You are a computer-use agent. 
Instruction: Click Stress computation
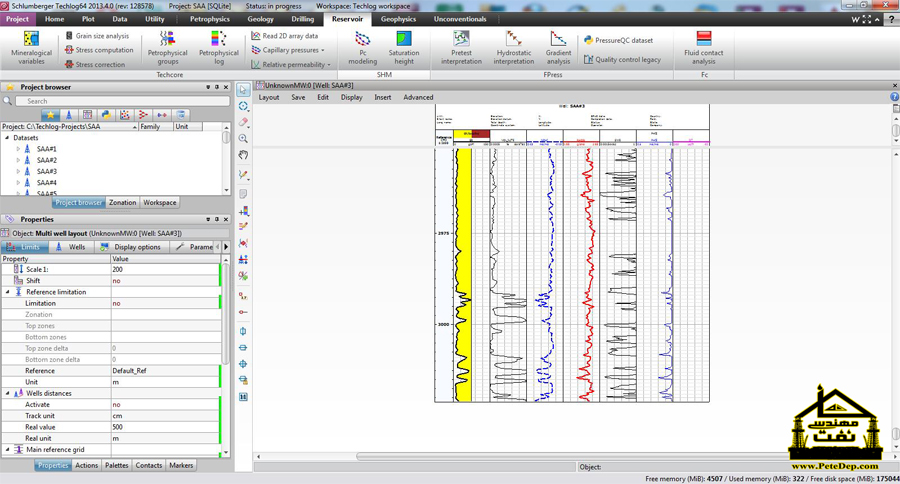[x=99, y=50]
